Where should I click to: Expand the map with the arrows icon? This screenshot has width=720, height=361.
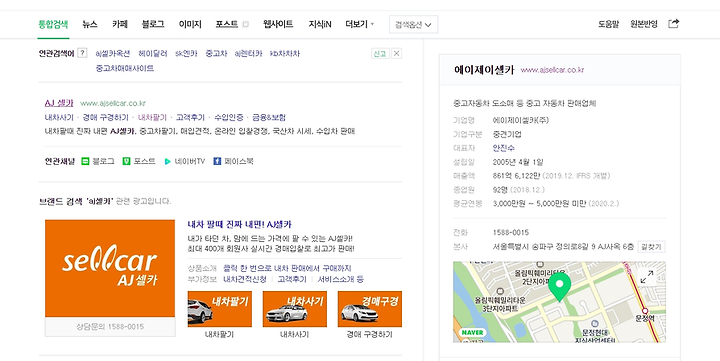(x=647, y=276)
